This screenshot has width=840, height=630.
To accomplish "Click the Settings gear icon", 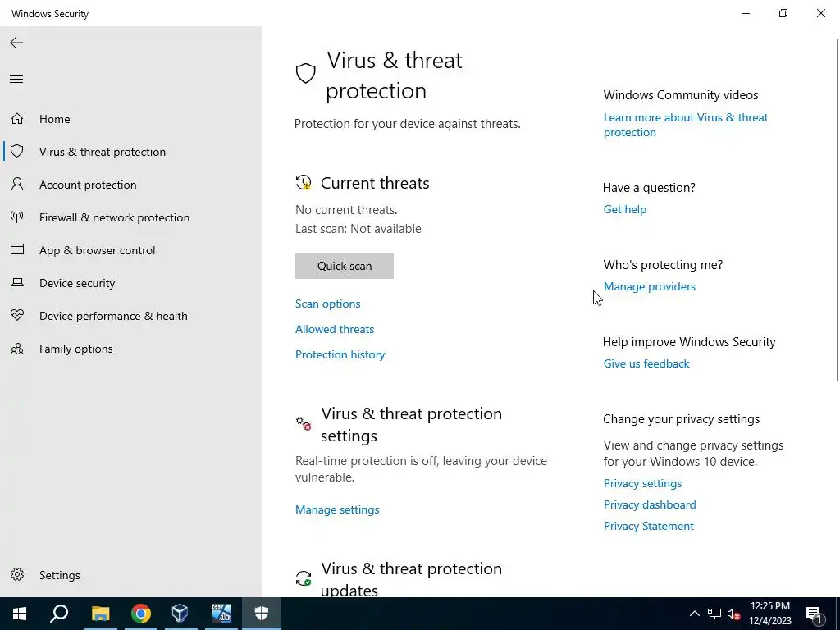I will coord(17,574).
